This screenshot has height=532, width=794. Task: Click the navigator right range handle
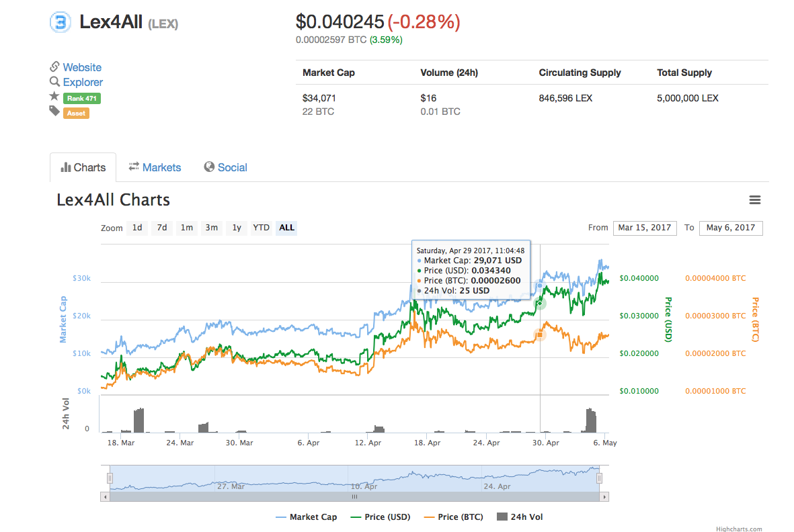599,478
